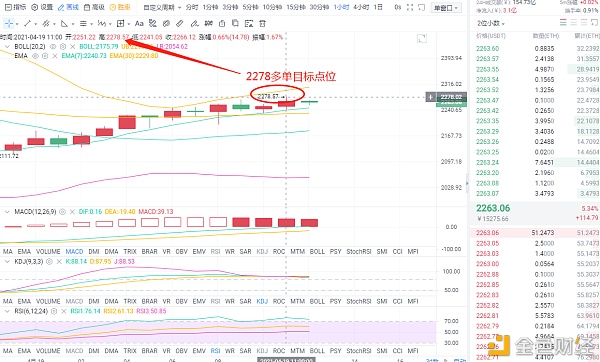600x362 pixels.
Task: Select the wave pattern drawing tool
Action: (x=102, y=24)
